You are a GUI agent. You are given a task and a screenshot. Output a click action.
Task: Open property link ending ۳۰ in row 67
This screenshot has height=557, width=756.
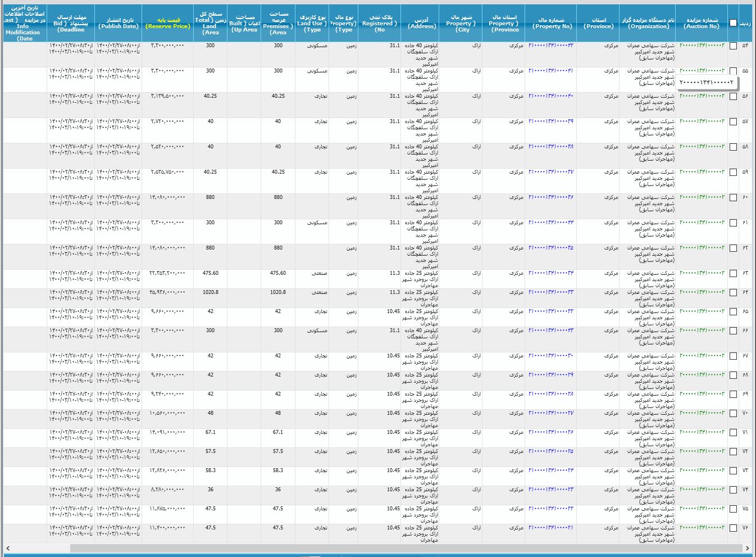(x=551, y=356)
